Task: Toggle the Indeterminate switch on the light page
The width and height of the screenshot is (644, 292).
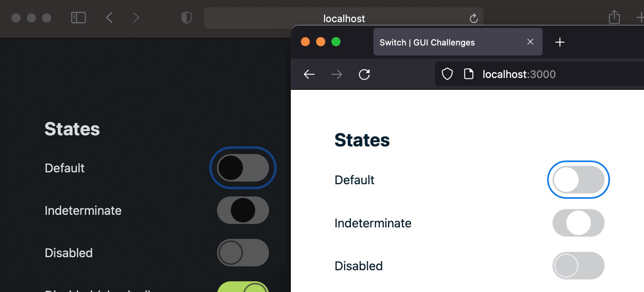Action: [578, 223]
